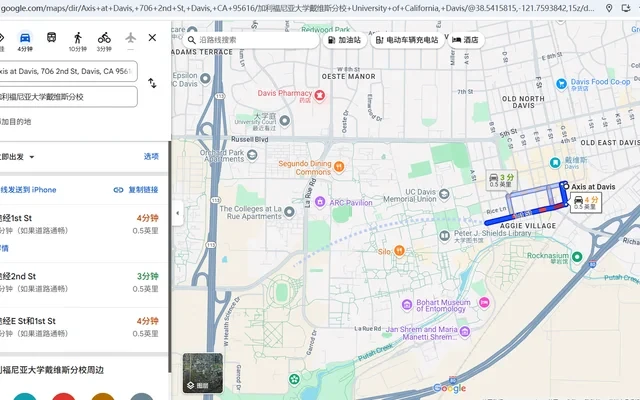
Task: Click Peter J. Shields Library pin
Action: pos(444,236)
